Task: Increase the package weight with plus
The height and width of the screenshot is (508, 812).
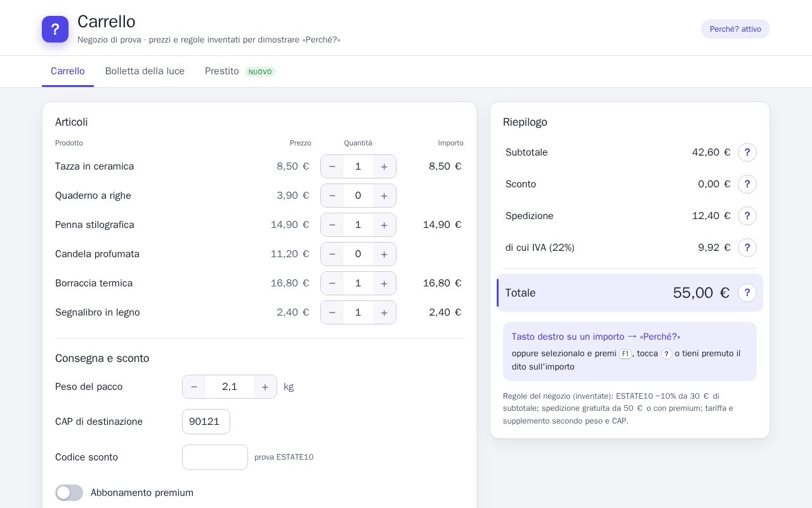Action: tap(265, 387)
